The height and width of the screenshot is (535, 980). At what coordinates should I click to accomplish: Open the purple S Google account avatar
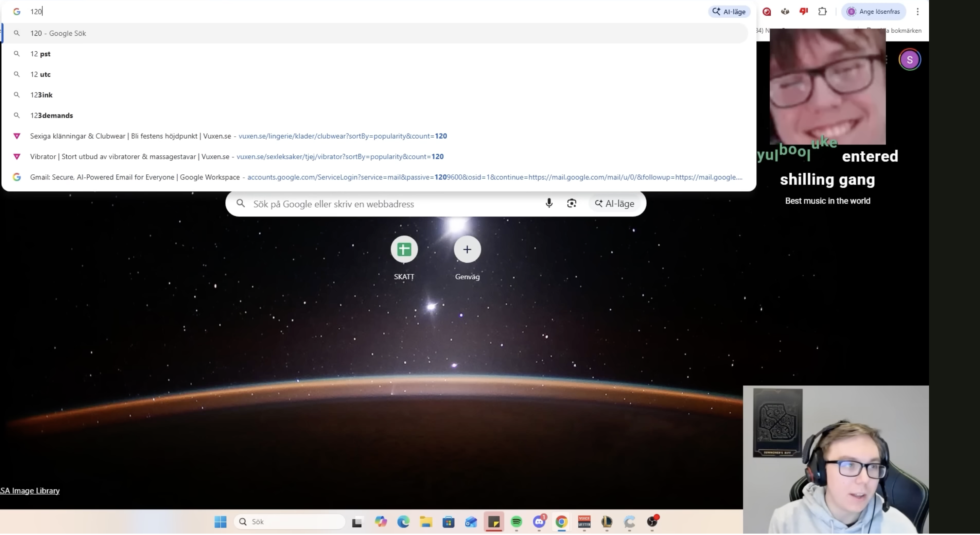[909, 60]
